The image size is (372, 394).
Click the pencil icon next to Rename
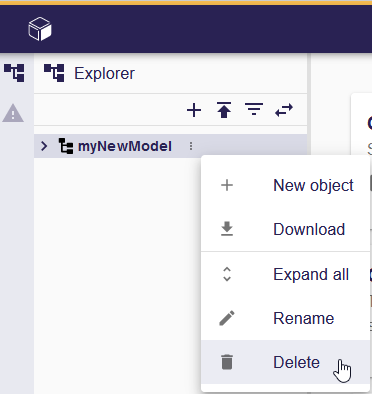point(227,318)
